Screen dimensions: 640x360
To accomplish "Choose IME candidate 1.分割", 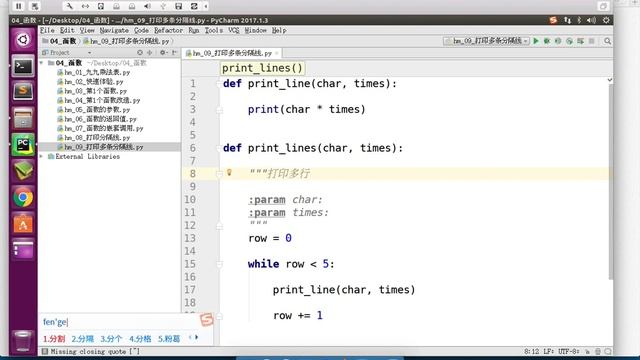I will (54, 339).
